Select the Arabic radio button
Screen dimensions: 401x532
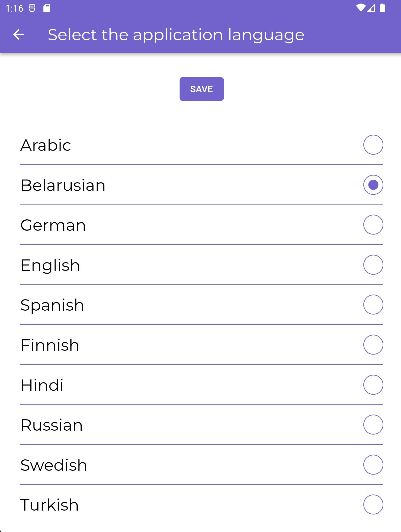coord(373,145)
